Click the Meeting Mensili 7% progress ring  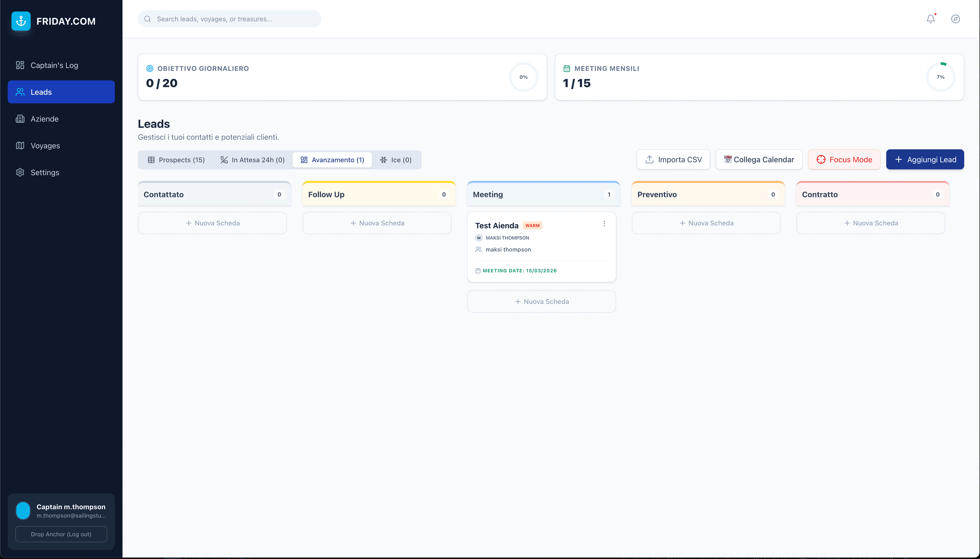(940, 77)
